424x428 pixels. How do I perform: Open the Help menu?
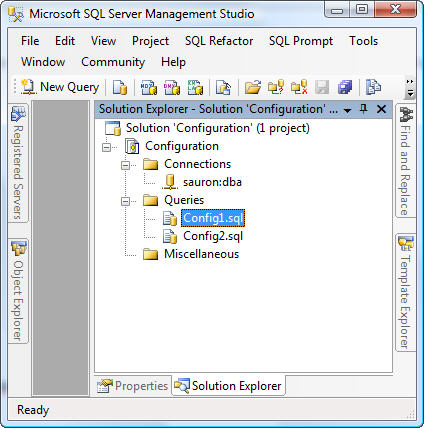point(173,62)
